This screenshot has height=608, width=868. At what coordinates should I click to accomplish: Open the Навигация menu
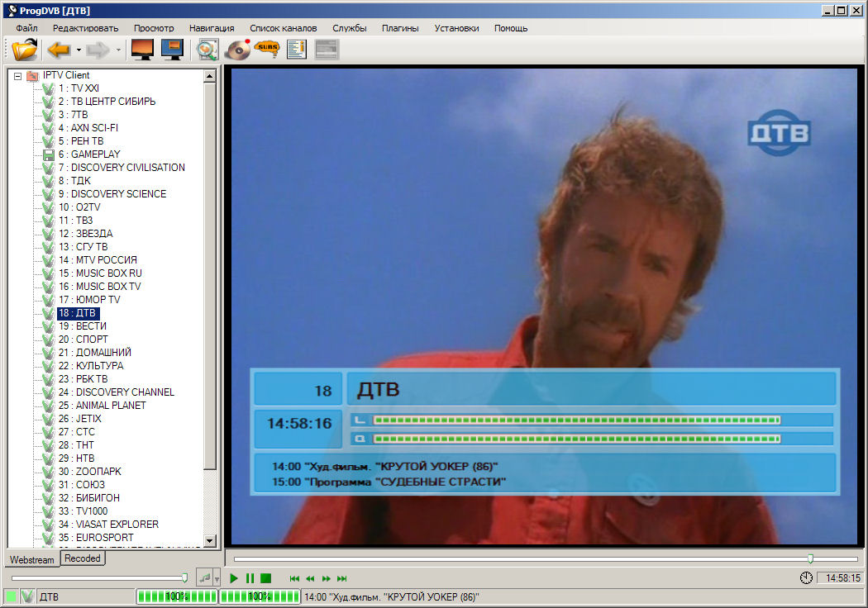point(212,28)
